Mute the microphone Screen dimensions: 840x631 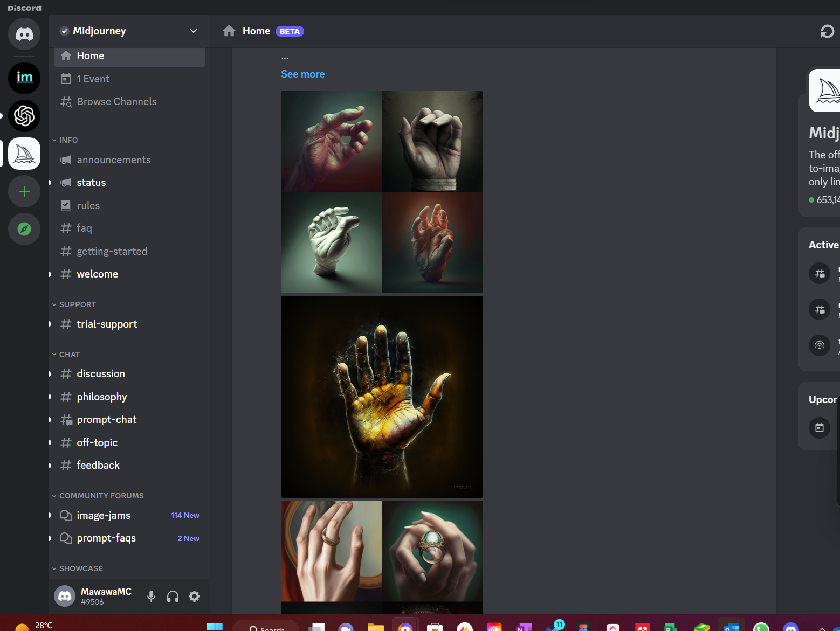click(x=152, y=596)
